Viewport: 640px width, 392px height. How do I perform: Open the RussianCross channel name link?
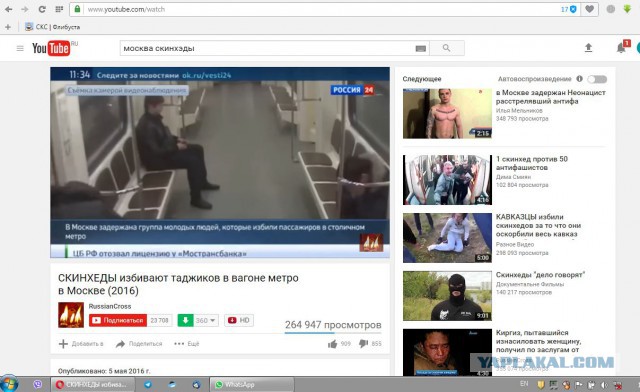tap(110, 306)
